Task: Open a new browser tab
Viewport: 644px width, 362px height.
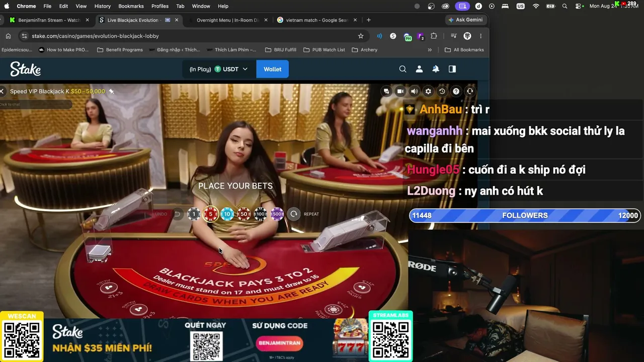Action: pos(369,20)
